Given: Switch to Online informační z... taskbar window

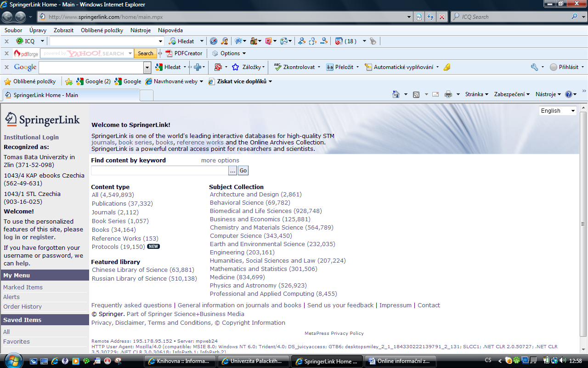Looking at the screenshot, I should pos(400,361).
